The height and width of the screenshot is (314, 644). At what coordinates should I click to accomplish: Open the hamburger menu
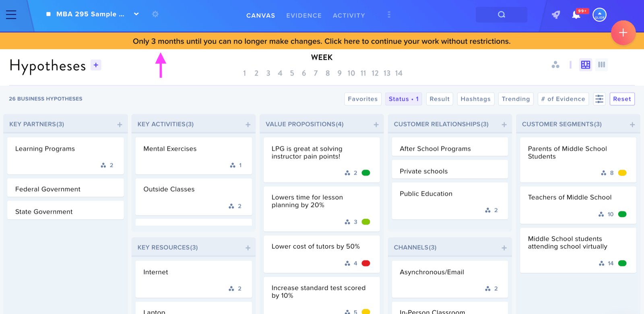[x=11, y=15]
